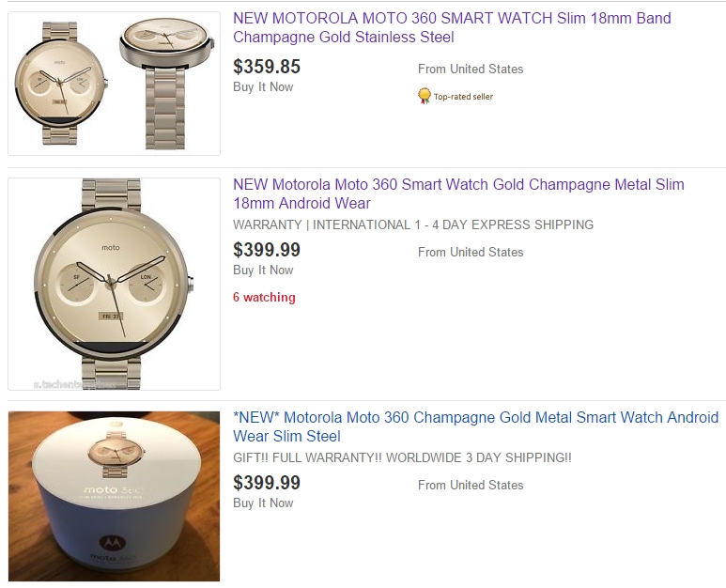Image resolution: width=726 pixels, height=588 pixels.
Task: Open the Moto 360 retail box photo
Action: (x=114, y=496)
